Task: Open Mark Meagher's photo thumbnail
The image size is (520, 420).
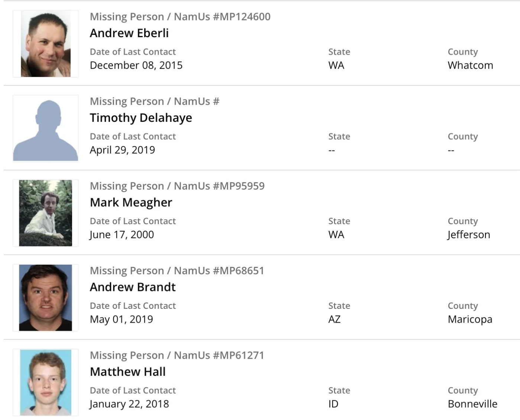Action: click(x=46, y=213)
